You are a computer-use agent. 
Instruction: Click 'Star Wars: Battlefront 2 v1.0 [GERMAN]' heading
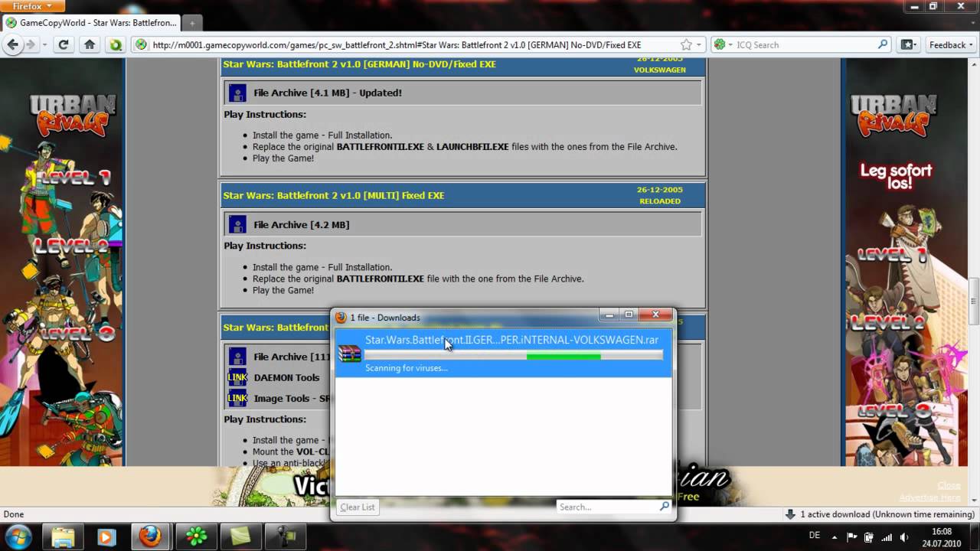click(x=359, y=64)
